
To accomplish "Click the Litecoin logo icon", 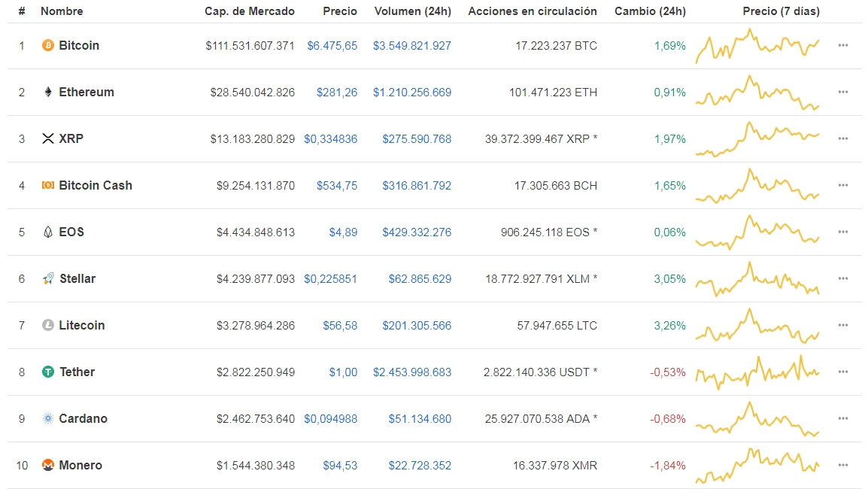I will click(48, 325).
